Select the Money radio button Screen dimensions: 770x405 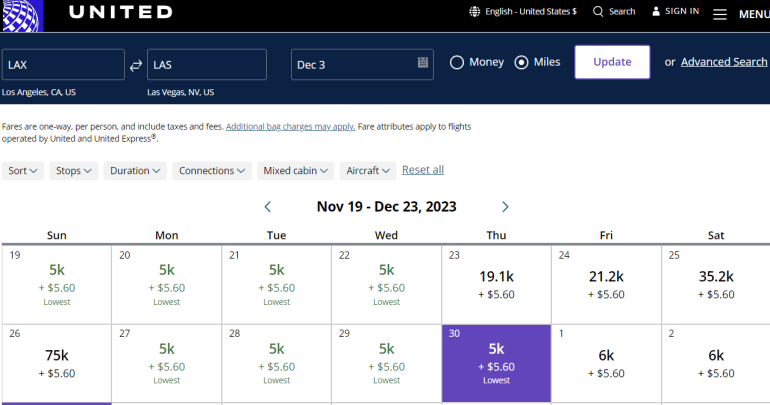pos(457,62)
